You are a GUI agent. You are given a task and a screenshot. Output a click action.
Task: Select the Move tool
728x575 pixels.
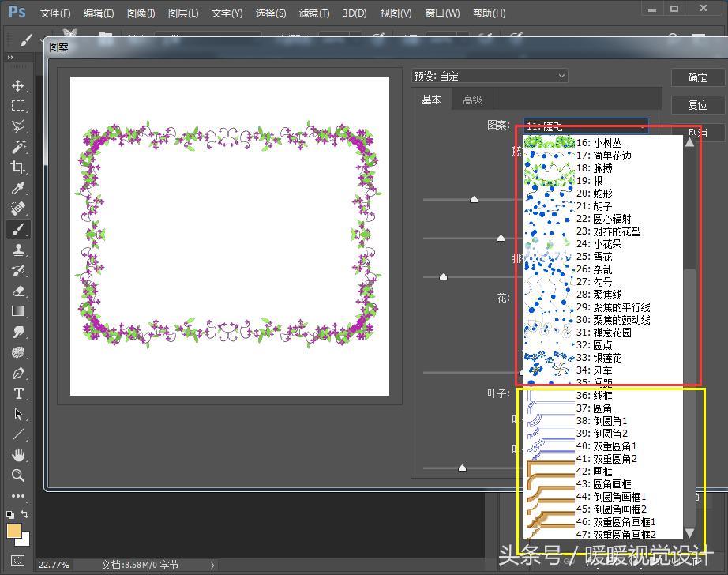click(18, 87)
